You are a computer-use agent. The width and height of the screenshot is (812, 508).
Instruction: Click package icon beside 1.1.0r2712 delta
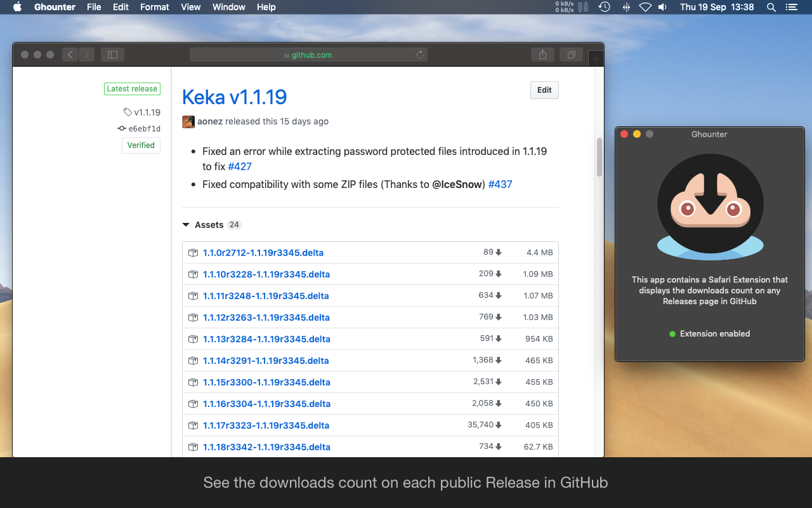click(x=193, y=253)
